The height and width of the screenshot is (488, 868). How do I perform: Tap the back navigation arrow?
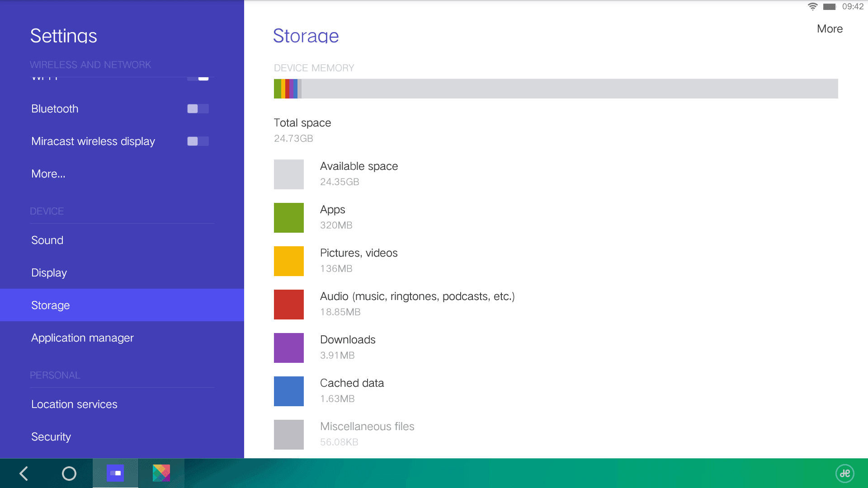[x=24, y=473]
